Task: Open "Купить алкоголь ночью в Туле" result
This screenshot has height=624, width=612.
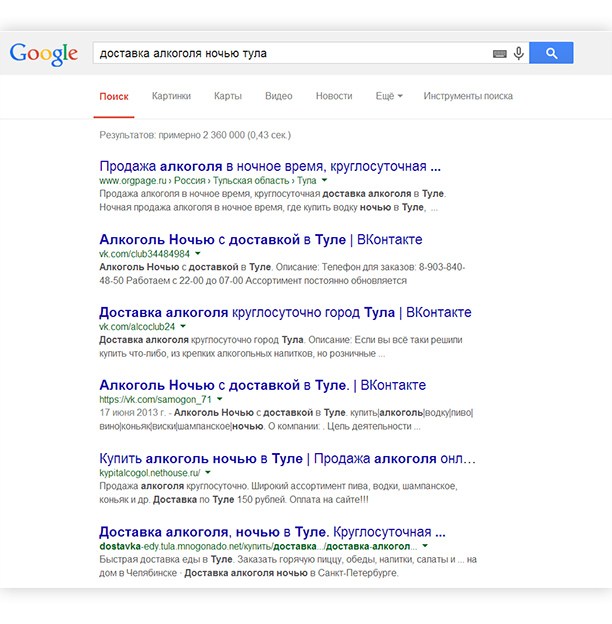Action: click(x=287, y=458)
